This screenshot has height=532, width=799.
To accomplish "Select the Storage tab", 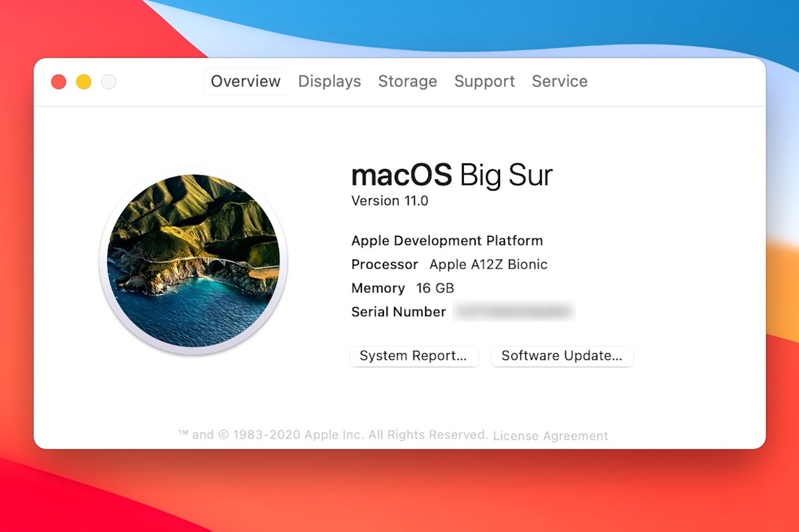I will pyautogui.click(x=407, y=81).
